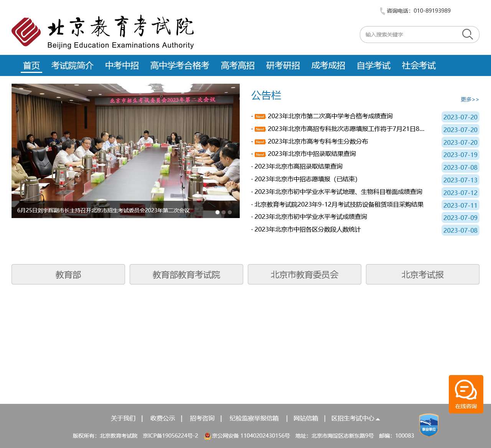The height and width of the screenshot is (448, 491).
Task: Click the 公告栏 section heading
Action: (266, 95)
